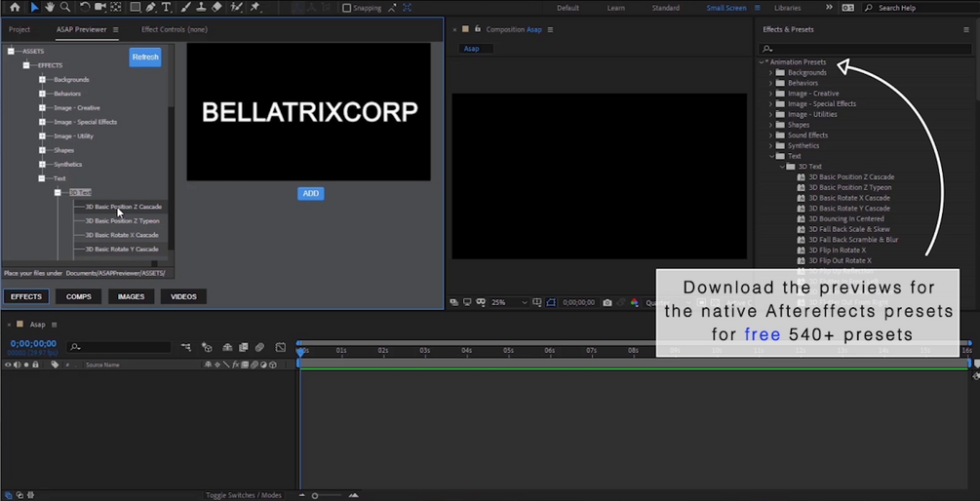The height and width of the screenshot is (501, 980).
Task: Select the Eraser tool
Action: [x=216, y=8]
